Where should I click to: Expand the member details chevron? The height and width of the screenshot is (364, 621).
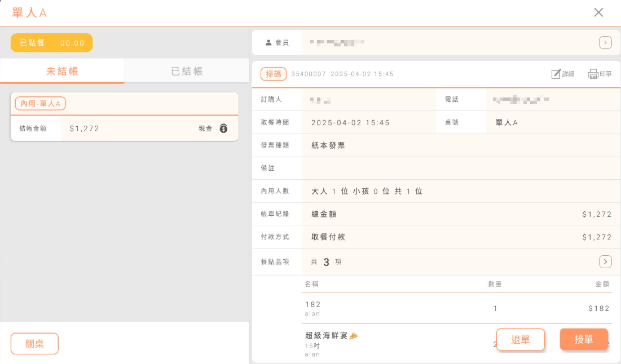(x=605, y=42)
